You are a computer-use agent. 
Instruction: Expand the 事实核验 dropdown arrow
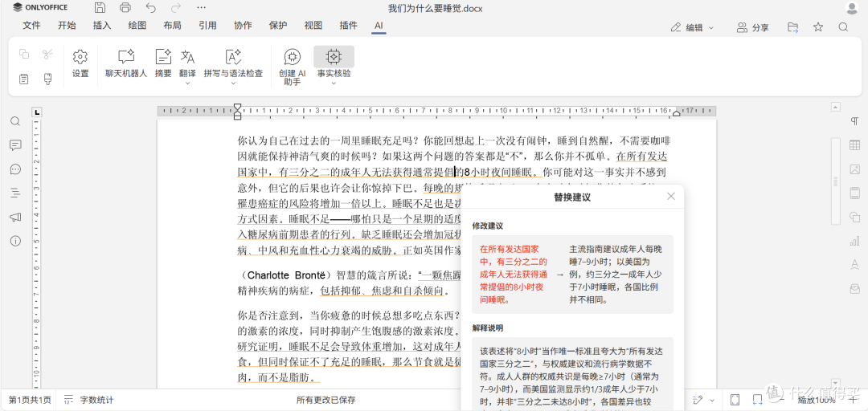[x=334, y=83]
